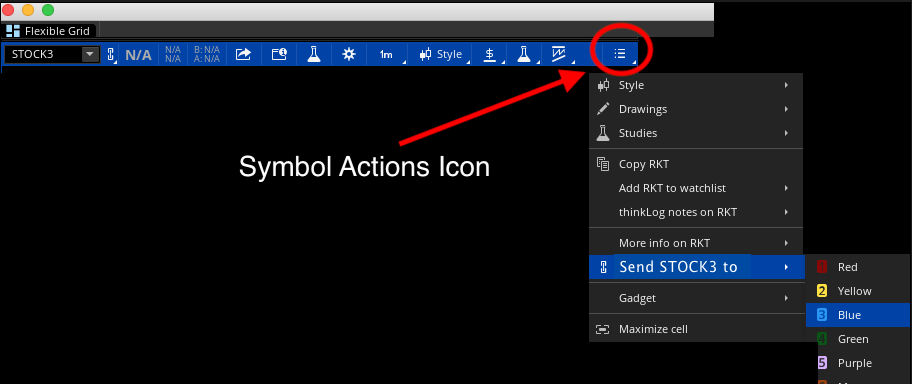The height and width of the screenshot is (384, 912).
Task: Click the symbol link chain icon beside STOCK3
Action: point(111,55)
